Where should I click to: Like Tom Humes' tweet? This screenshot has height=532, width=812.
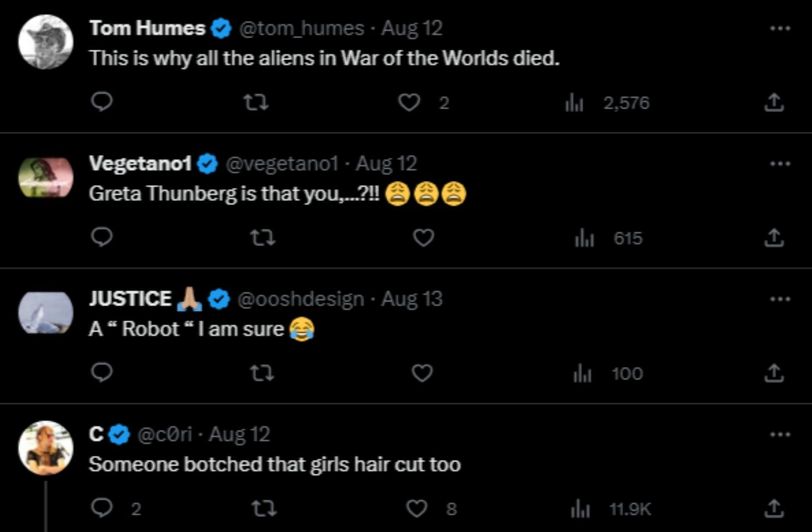[409, 103]
